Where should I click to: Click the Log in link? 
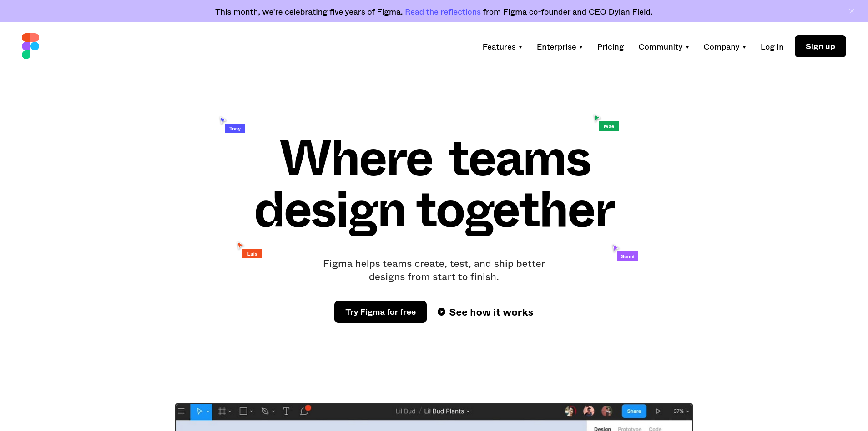[x=772, y=47]
